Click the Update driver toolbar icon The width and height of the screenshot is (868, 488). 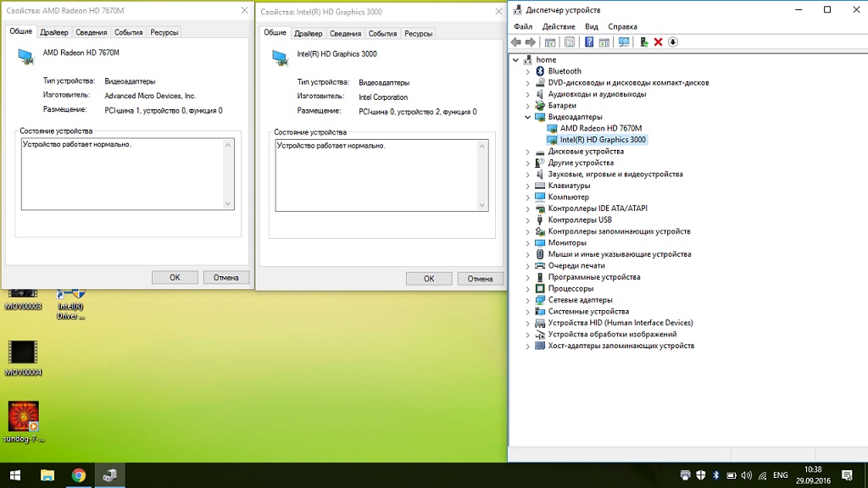tap(644, 42)
